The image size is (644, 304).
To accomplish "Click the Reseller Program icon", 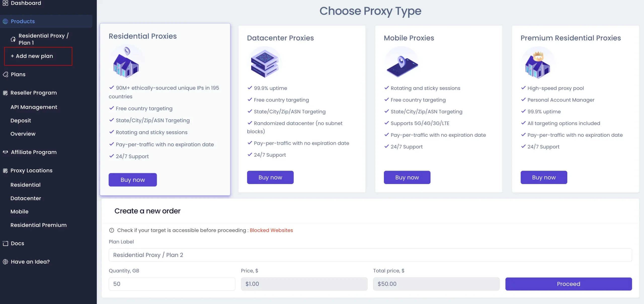I will [5, 93].
